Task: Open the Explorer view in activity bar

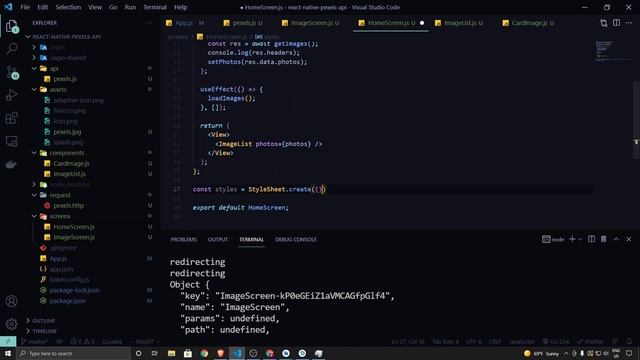Action: click(11, 26)
